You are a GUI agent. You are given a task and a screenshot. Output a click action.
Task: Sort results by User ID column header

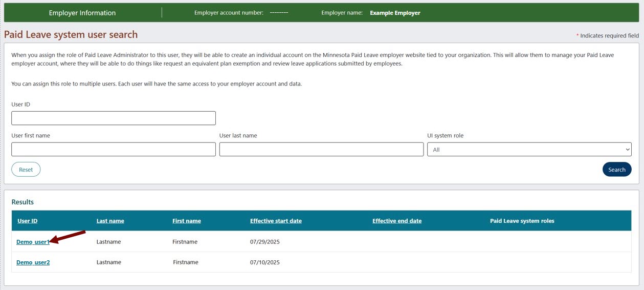pos(28,221)
